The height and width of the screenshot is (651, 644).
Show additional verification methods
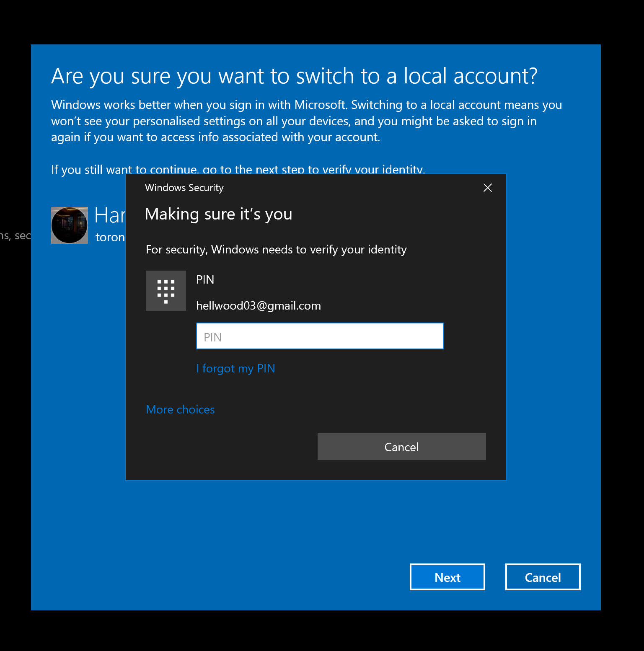[x=180, y=410]
